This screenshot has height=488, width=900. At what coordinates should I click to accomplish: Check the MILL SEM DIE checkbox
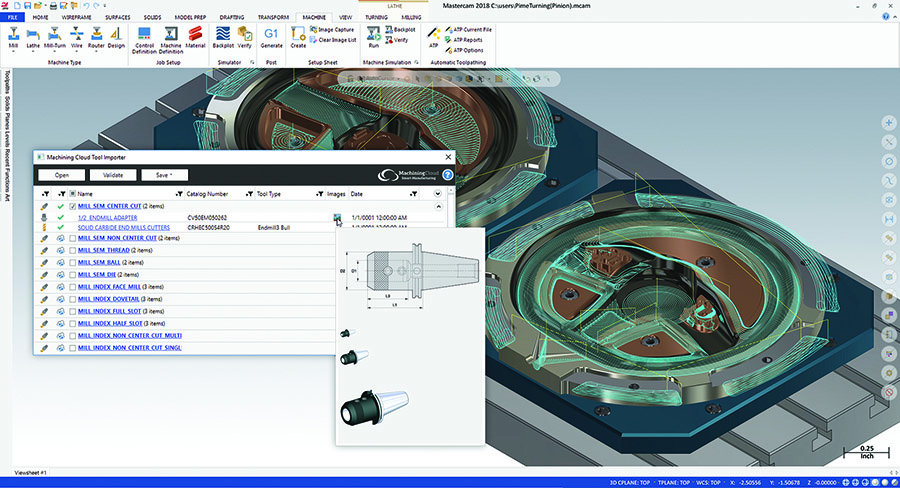point(72,274)
